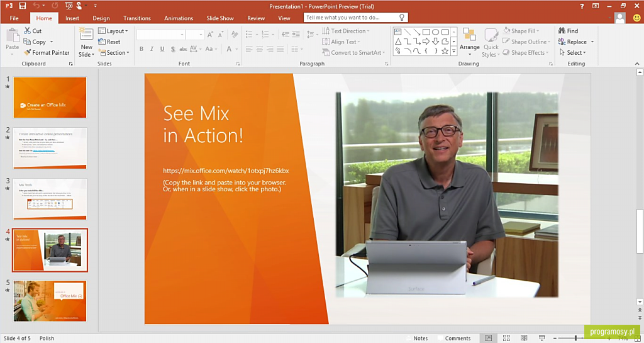Expand the shapes gallery More arrow
Screen dimensions: 644x343
click(454, 52)
